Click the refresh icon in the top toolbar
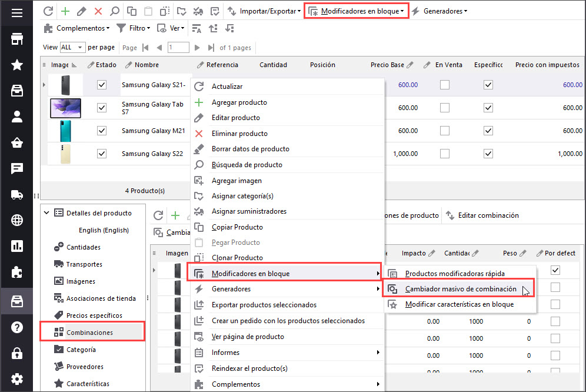 coord(48,11)
